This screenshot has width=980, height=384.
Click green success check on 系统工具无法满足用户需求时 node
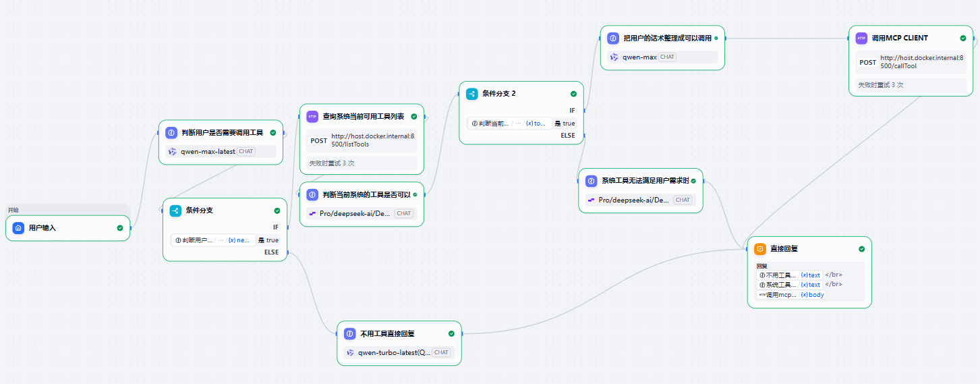pyautogui.click(x=693, y=181)
